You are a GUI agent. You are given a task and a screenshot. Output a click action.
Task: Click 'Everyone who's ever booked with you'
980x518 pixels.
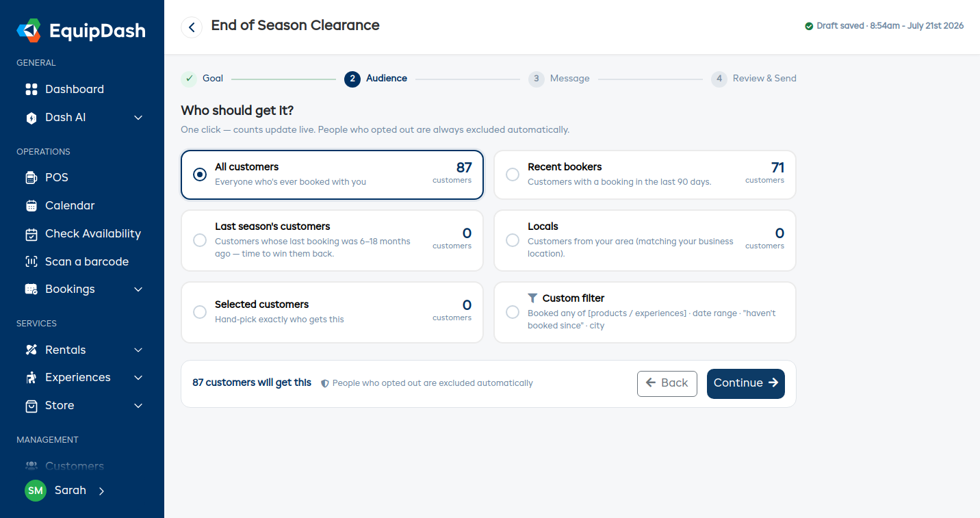(290, 182)
